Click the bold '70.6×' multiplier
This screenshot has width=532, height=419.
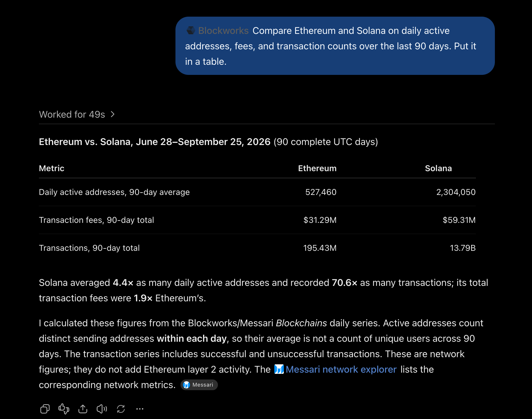tap(344, 283)
